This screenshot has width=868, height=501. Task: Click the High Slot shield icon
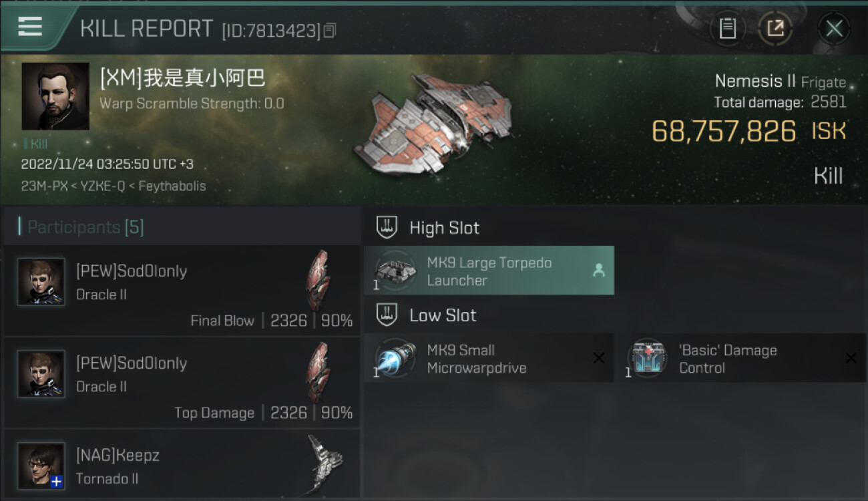point(387,228)
